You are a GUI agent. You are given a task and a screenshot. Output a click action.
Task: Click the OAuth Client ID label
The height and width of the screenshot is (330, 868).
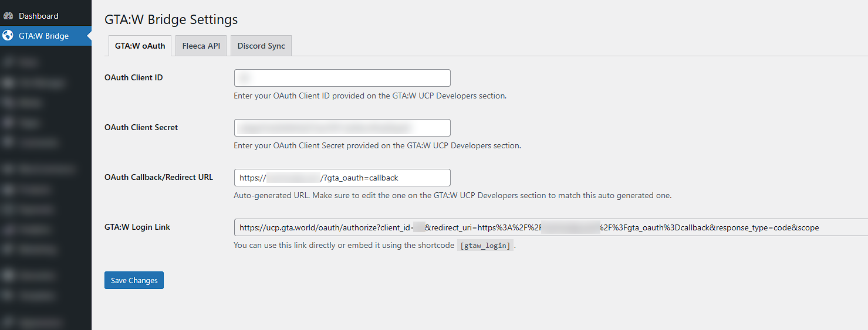coord(134,77)
